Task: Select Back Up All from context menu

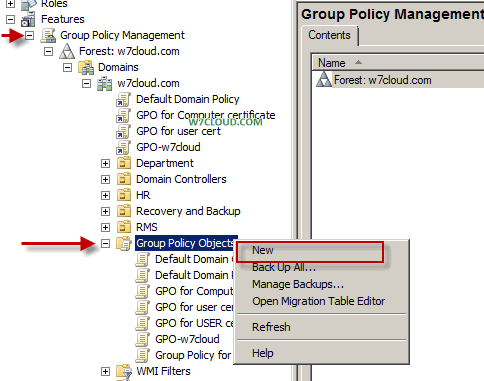Action: (283, 267)
